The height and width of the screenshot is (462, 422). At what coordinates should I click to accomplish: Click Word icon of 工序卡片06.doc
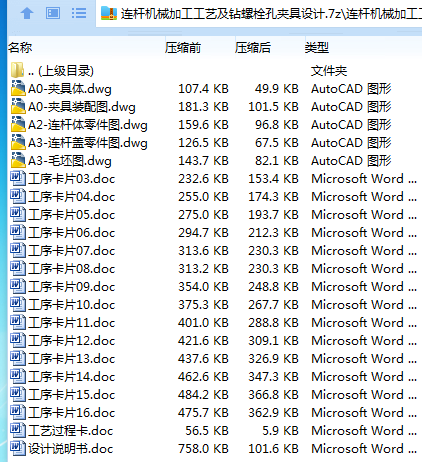pos(18,232)
